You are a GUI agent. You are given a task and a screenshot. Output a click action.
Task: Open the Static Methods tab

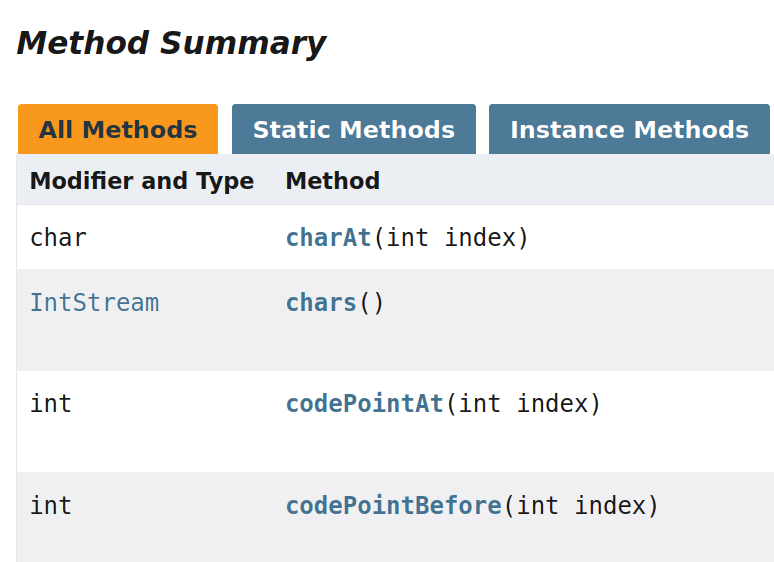coord(353,130)
